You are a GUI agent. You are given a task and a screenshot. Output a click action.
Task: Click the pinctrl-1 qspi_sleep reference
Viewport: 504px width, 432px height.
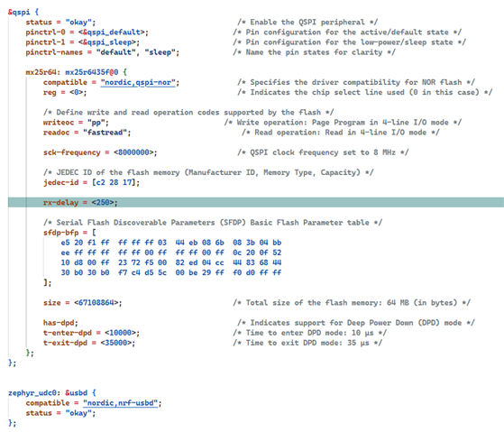click(108, 42)
